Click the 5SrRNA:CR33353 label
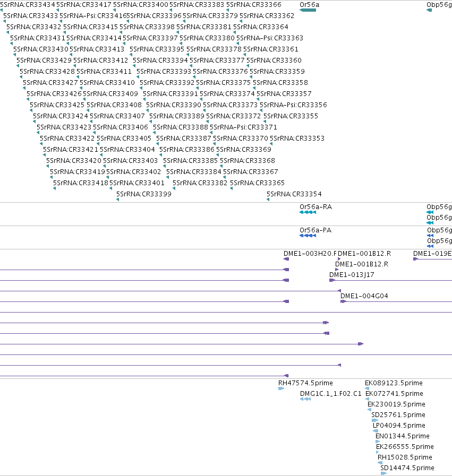 [297, 138]
